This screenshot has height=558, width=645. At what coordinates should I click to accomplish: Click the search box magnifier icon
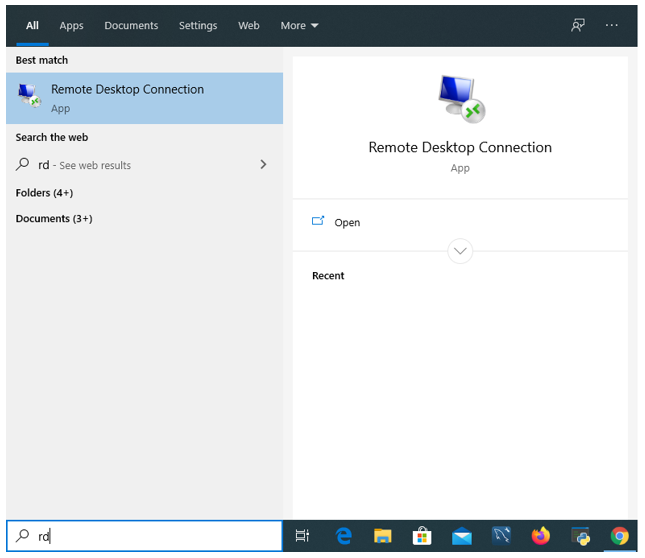[x=22, y=535]
